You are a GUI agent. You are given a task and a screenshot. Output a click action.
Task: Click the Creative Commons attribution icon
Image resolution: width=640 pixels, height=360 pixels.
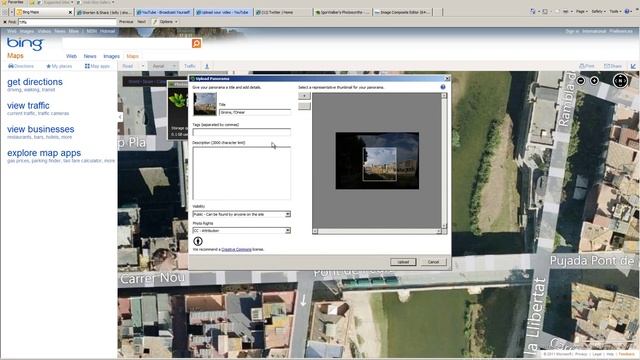click(198, 241)
